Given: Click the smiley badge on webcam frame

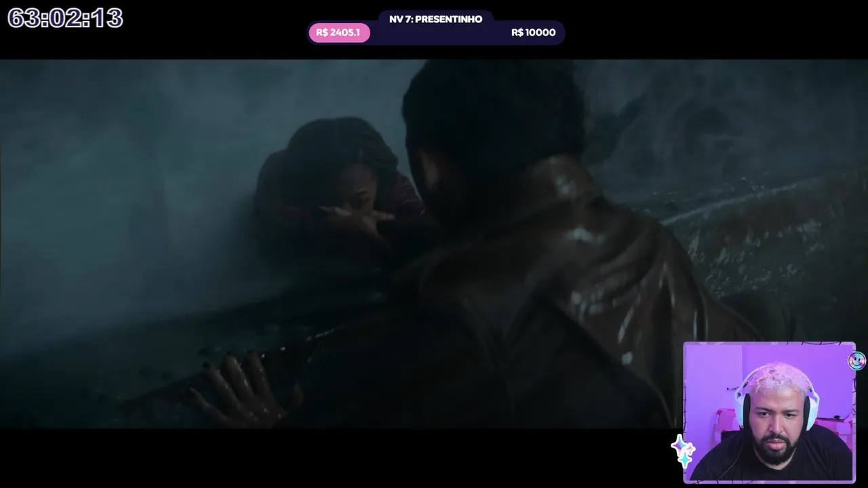Looking at the screenshot, I should pyautogui.click(x=856, y=361).
